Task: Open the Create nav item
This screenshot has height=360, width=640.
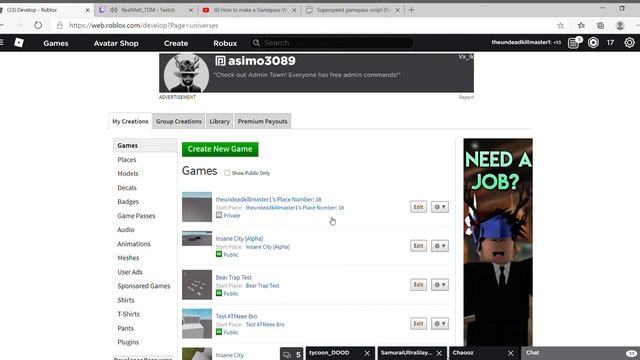Action: coord(176,43)
